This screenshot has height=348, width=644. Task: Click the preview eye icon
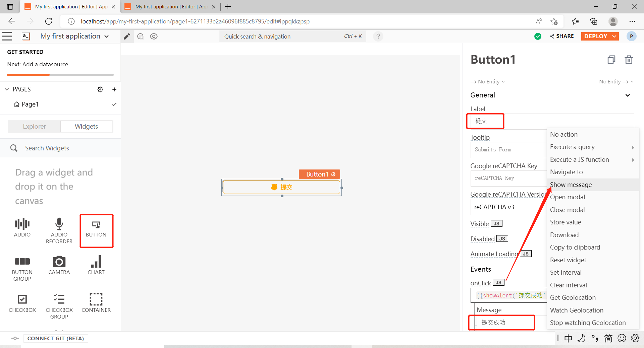click(154, 37)
